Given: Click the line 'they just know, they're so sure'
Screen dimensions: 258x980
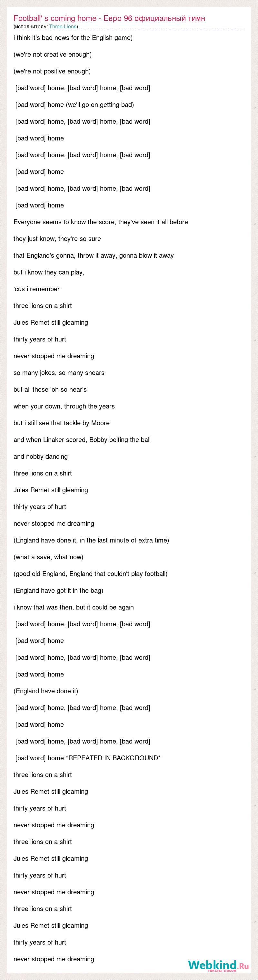Looking at the screenshot, I should pyautogui.click(x=57, y=238).
